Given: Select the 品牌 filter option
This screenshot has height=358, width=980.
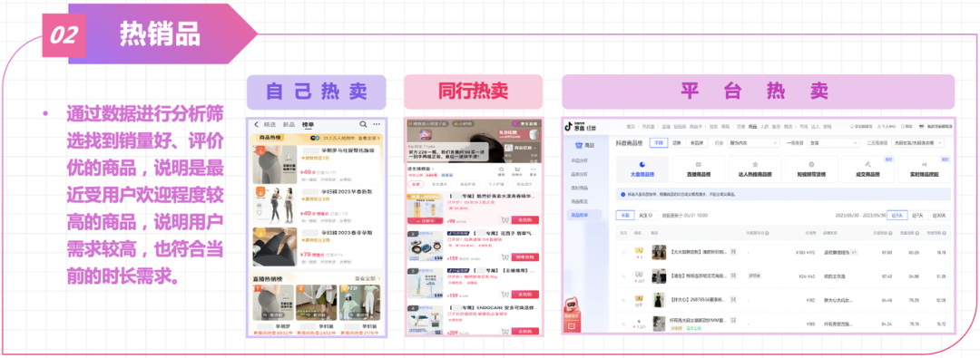Looking at the screenshot, I should 676,142.
